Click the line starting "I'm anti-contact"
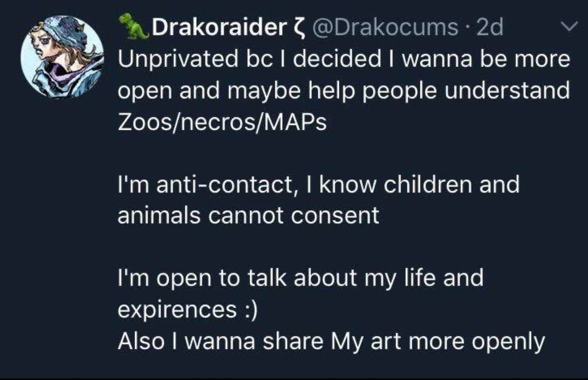 click(318, 185)
